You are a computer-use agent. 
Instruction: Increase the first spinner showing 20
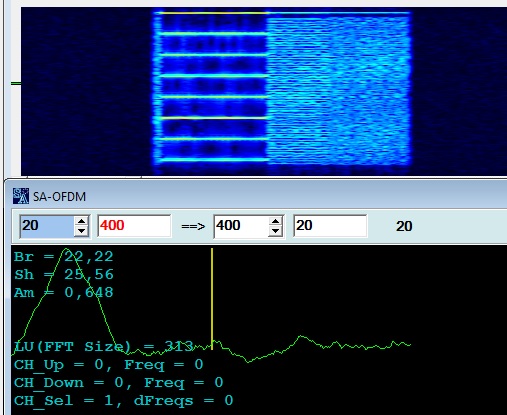[x=81, y=221]
